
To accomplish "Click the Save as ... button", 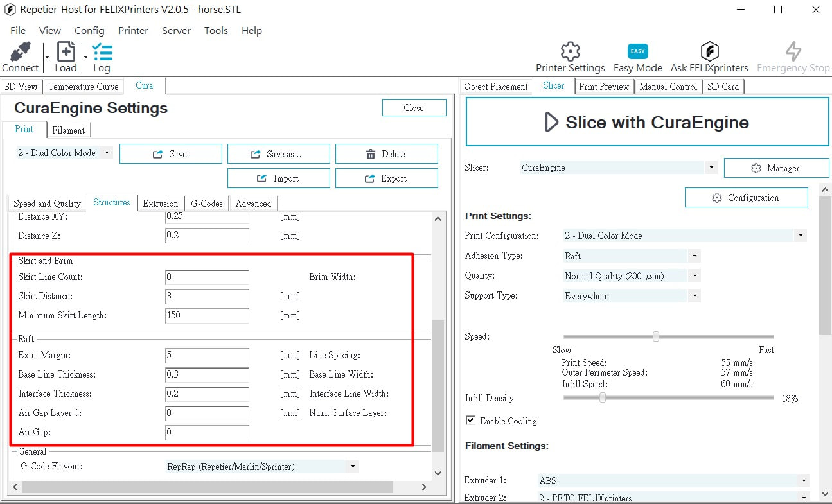I will tap(278, 154).
